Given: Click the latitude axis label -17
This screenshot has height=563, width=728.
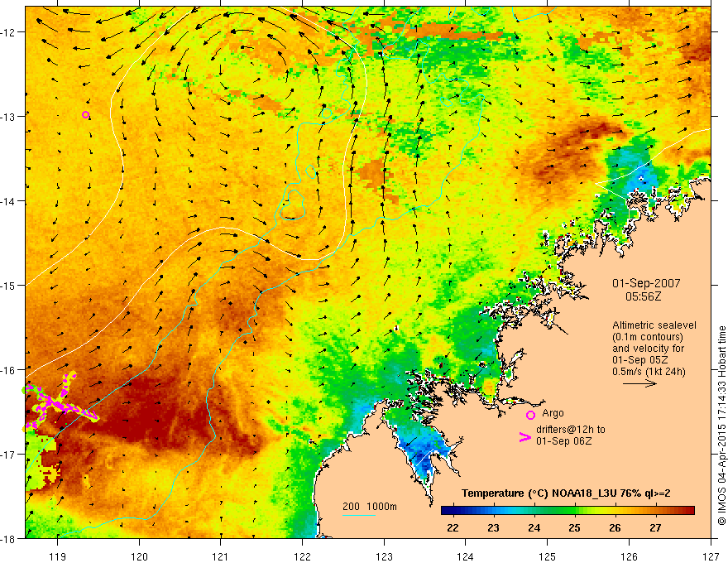Looking at the screenshot, I should pyautogui.click(x=9, y=455).
